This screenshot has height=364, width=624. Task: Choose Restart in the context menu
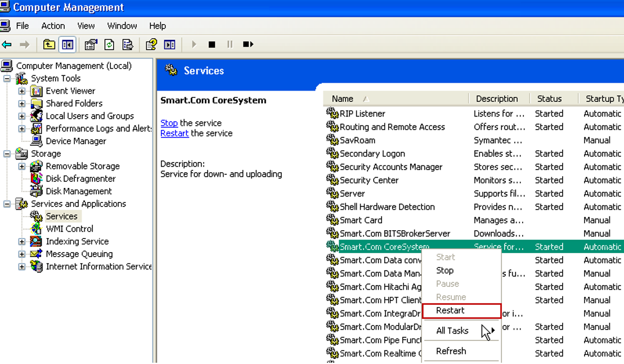pyautogui.click(x=461, y=311)
